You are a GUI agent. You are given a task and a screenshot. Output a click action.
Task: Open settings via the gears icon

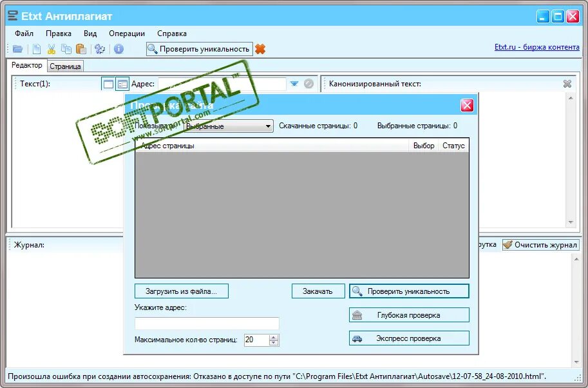click(100, 49)
